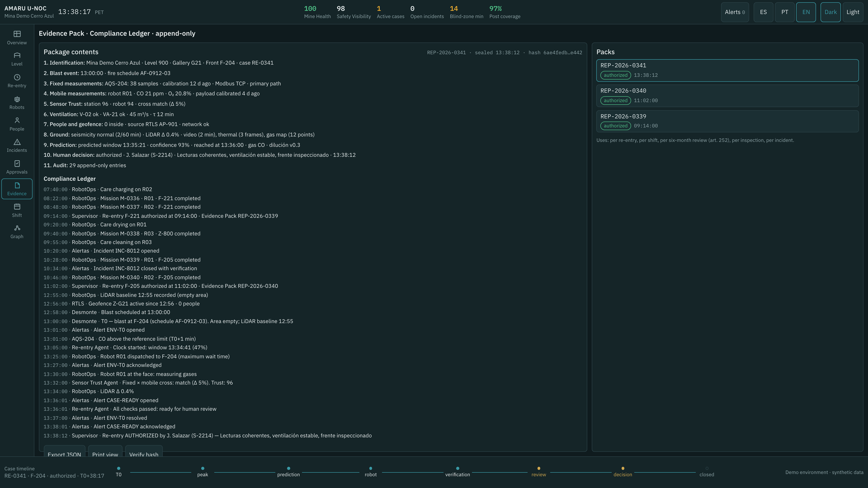This screenshot has width=868, height=488.
Task: Open the Overview sidebar icon
Action: (x=17, y=38)
